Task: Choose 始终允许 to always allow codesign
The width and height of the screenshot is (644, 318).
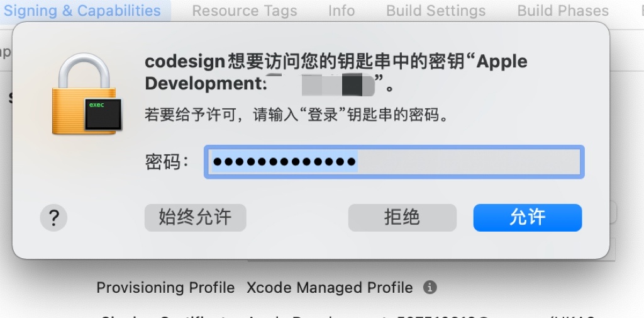Action: [x=196, y=218]
